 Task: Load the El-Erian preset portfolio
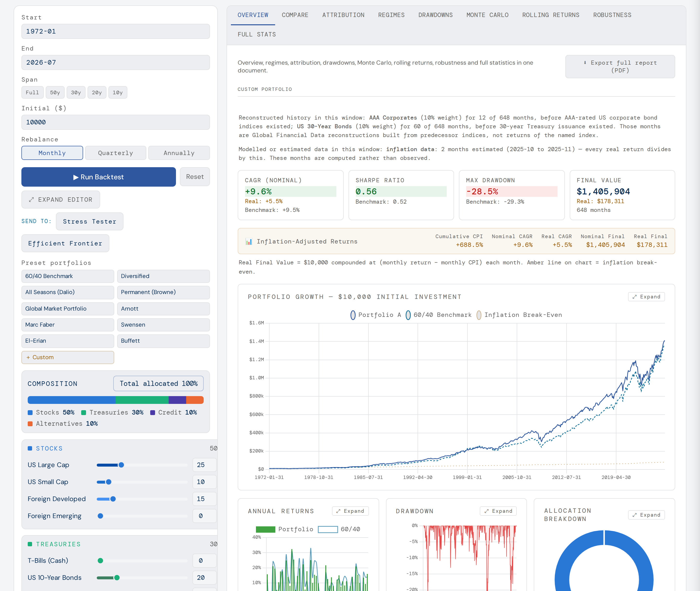point(68,341)
